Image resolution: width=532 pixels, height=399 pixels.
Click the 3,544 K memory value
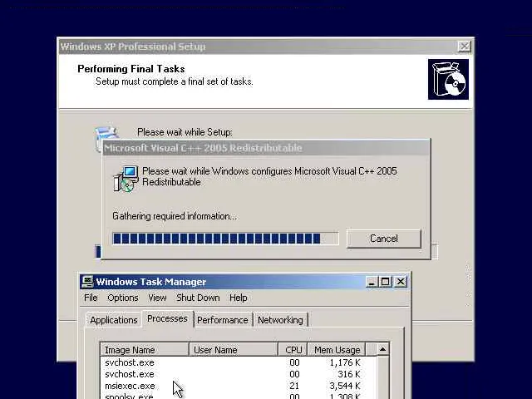(x=345, y=386)
